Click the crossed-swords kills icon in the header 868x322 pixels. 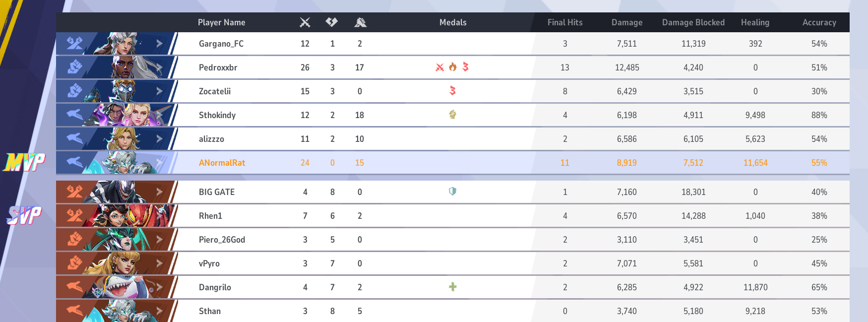pos(305,22)
